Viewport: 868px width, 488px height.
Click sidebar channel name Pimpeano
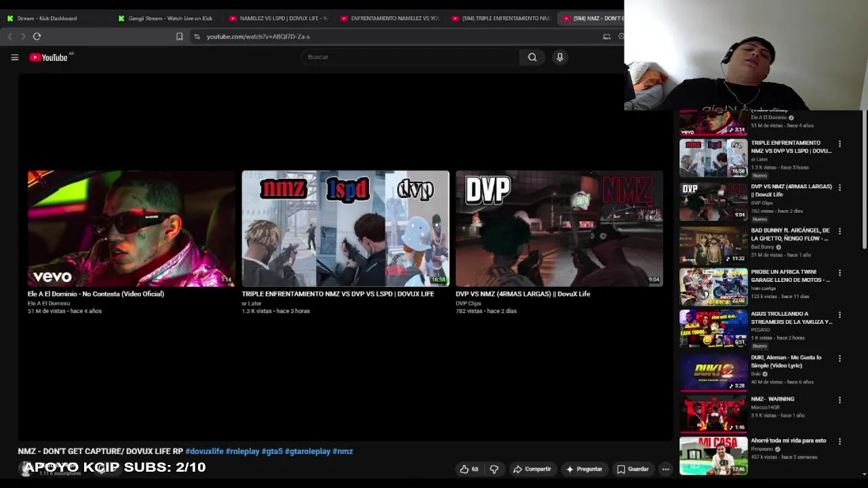[x=762, y=449]
